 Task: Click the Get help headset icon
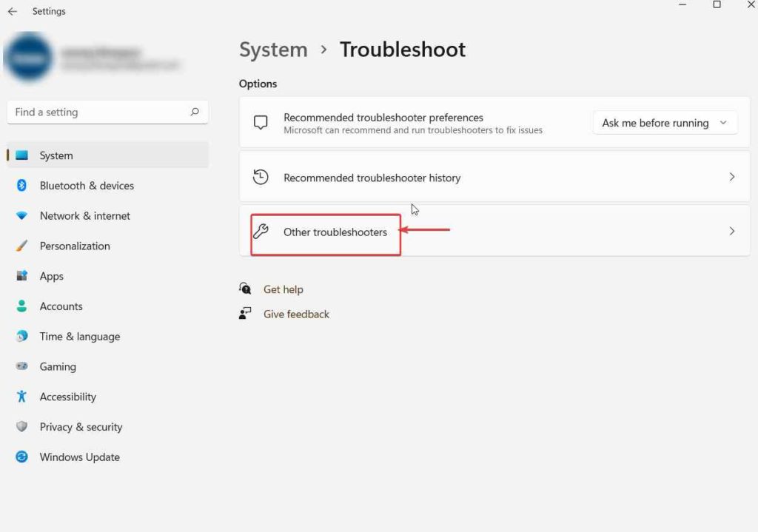click(x=245, y=289)
